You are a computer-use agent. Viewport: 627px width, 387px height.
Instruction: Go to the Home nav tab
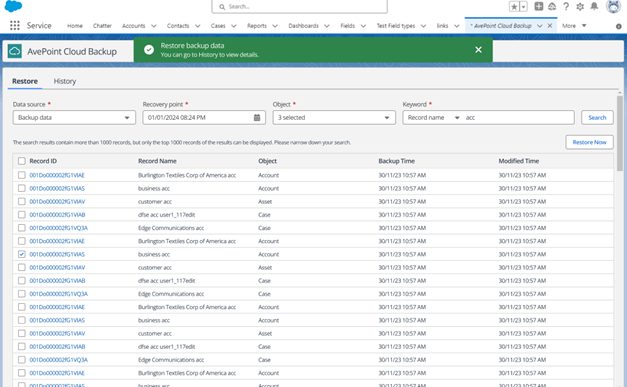(x=75, y=26)
